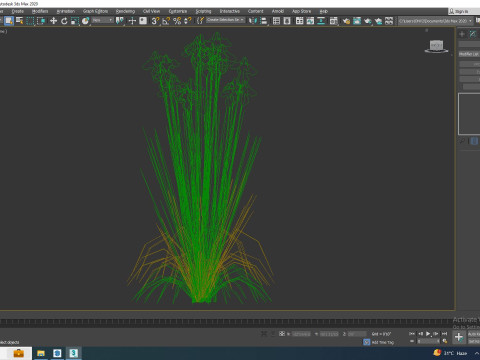Click the Mirror tool icon
The height and width of the screenshot is (360, 480).
(x=253, y=21)
